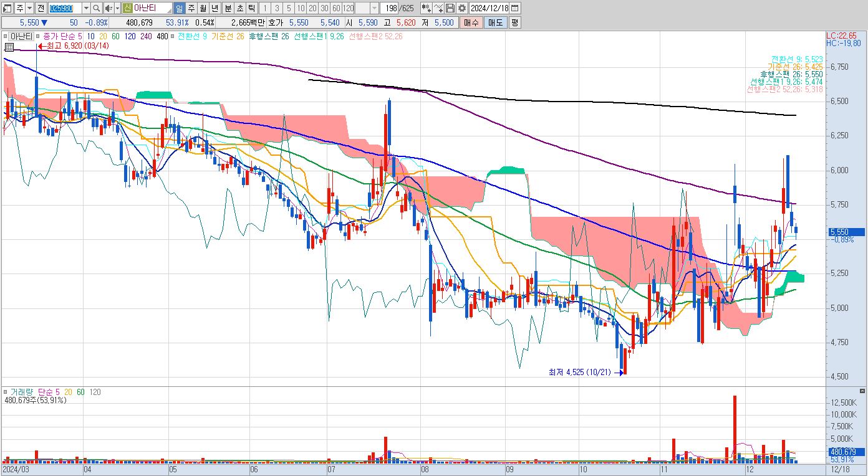Click the stock search magnifier icon

[x=97, y=8]
